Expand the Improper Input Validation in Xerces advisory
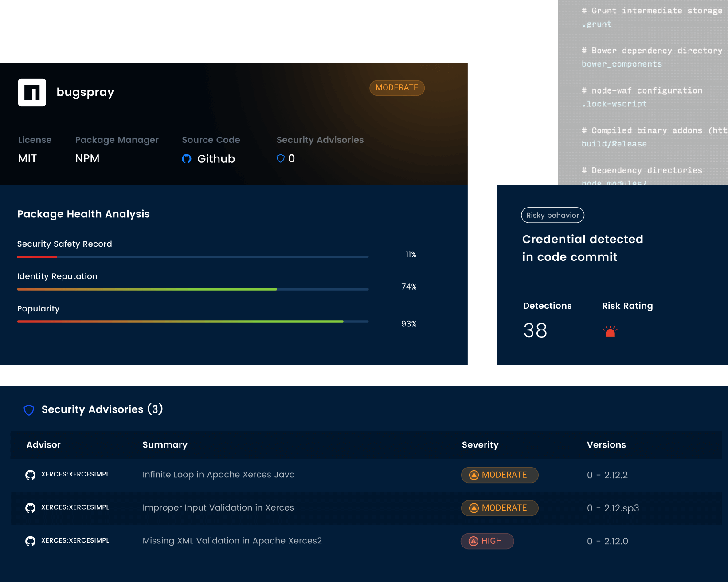The height and width of the screenshot is (582, 728). point(218,508)
